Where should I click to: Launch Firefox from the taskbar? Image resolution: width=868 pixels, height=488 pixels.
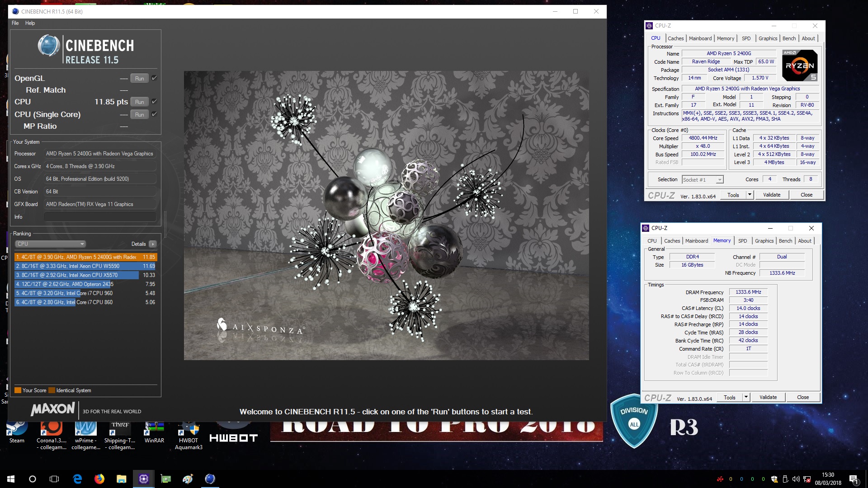pos(99,479)
